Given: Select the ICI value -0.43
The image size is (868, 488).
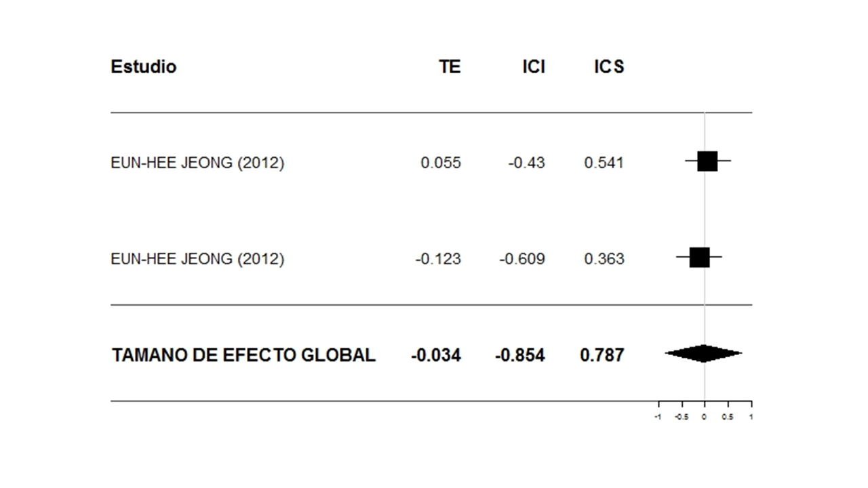Looking at the screenshot, I should (526, 163).
